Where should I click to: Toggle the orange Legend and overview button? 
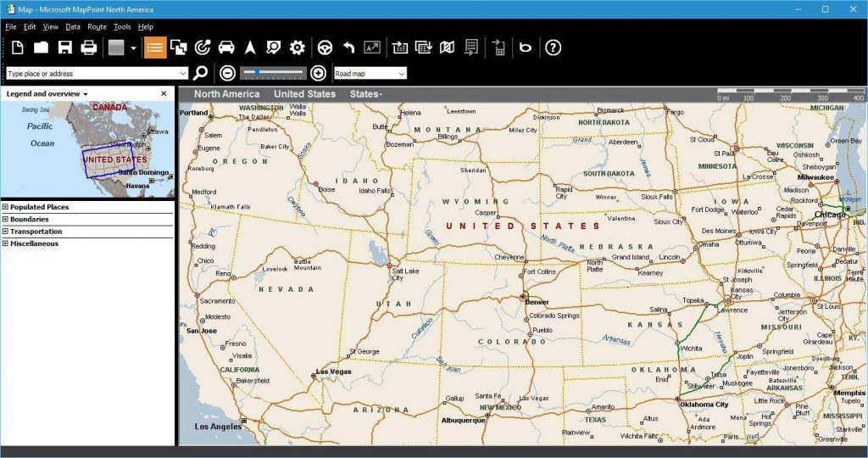coord(155,47)
